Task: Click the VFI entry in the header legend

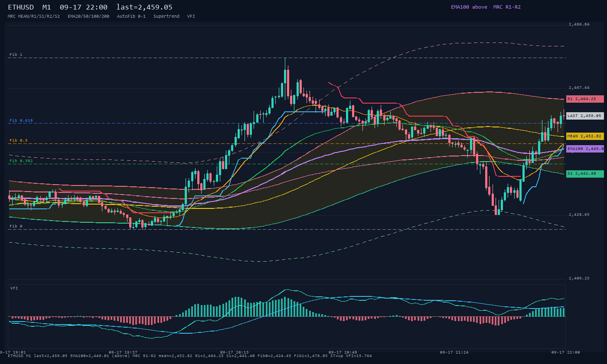Action: pos(191,16)
